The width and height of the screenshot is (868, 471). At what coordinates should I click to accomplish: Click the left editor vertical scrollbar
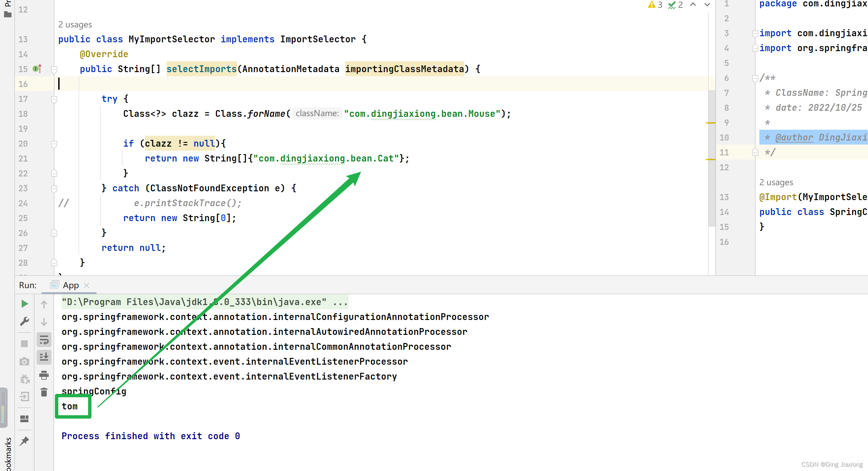pyautogui.click(x=711, y=158)
